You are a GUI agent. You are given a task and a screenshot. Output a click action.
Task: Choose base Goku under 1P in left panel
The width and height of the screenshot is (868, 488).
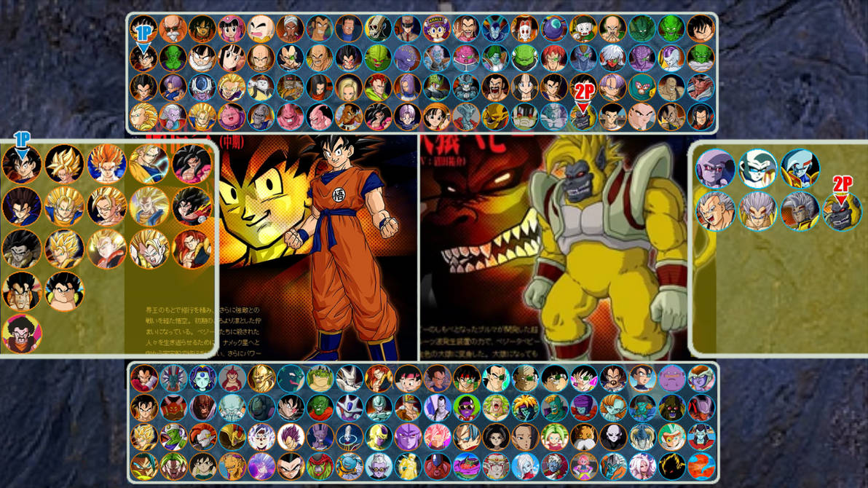click(x=22, y=164)
